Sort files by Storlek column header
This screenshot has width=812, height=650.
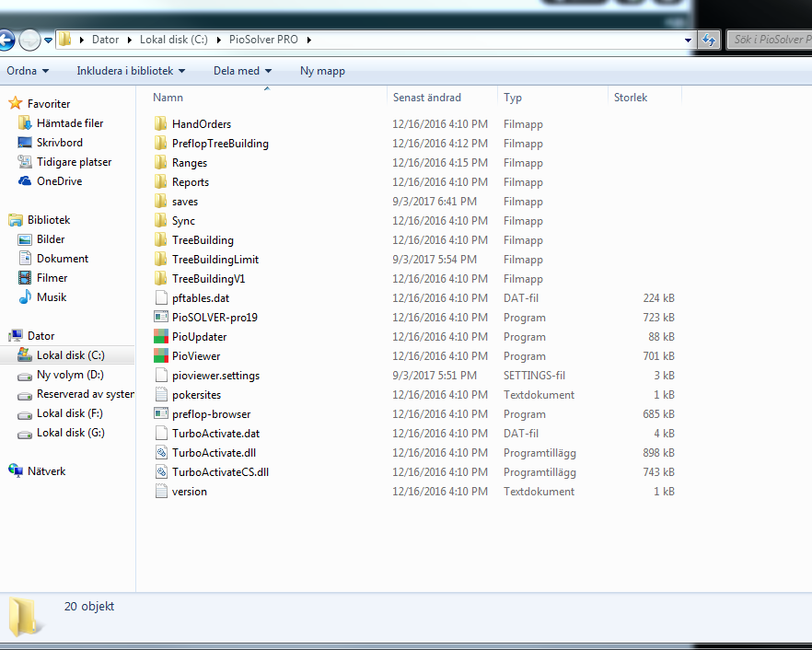(644, 98)
